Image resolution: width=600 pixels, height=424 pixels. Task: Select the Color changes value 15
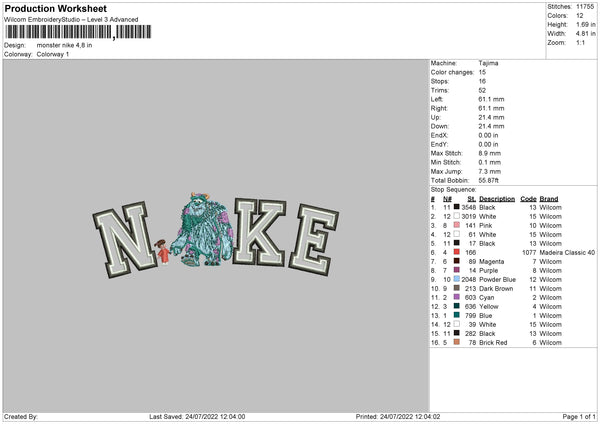[x=482, y=72]
